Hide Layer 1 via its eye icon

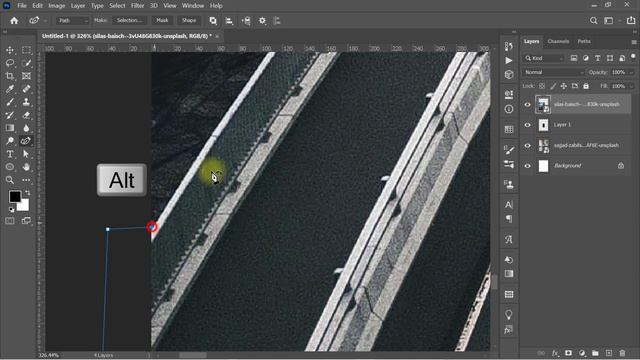tap(527, 125)
